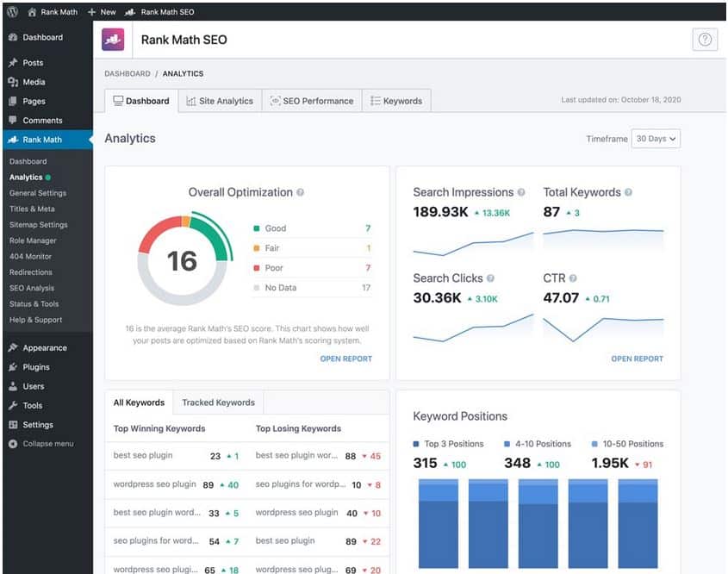Image resolution: width=728 pixels, height=574 pixels.
Task: Open Titles & Meta settings
Action: point(32,209)
